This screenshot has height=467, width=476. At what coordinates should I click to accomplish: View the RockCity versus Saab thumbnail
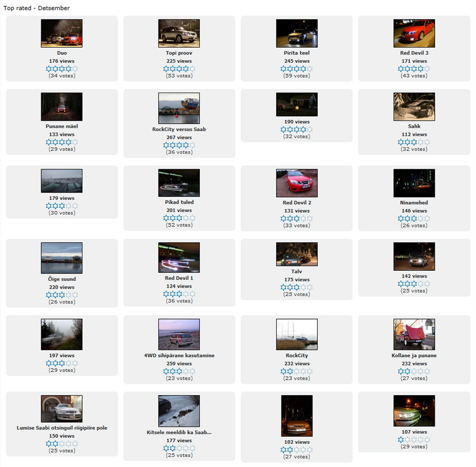[179, 108]
